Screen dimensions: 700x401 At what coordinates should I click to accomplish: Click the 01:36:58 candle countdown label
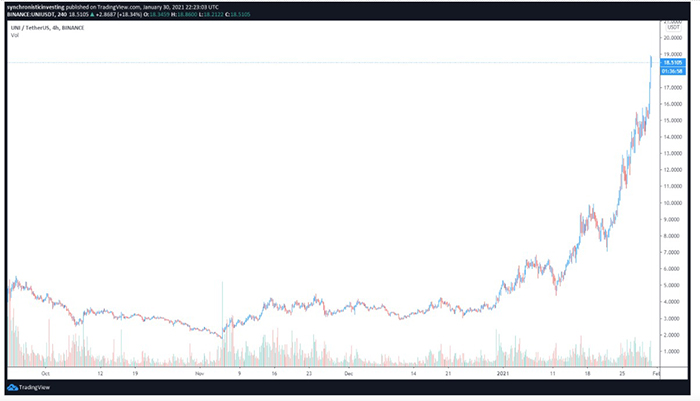click(673, 71)
